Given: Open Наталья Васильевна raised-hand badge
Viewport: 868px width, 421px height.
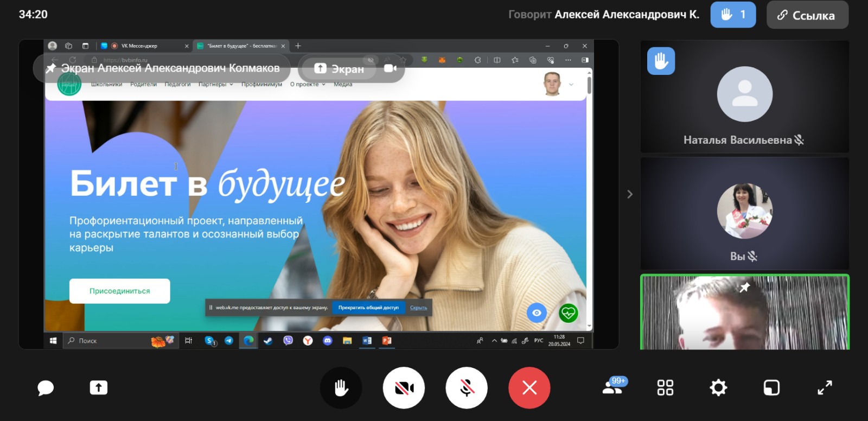Looking at the screenshot, I should 661,61.
